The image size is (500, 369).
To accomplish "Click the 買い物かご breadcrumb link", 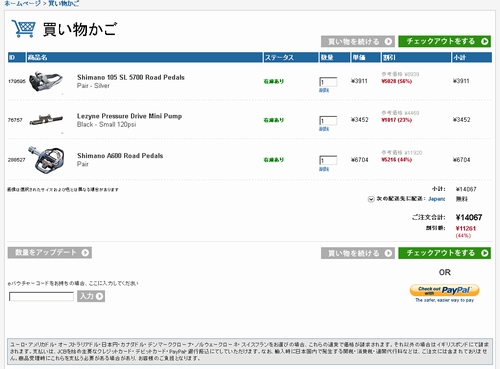I will click(x=64, y=3).
